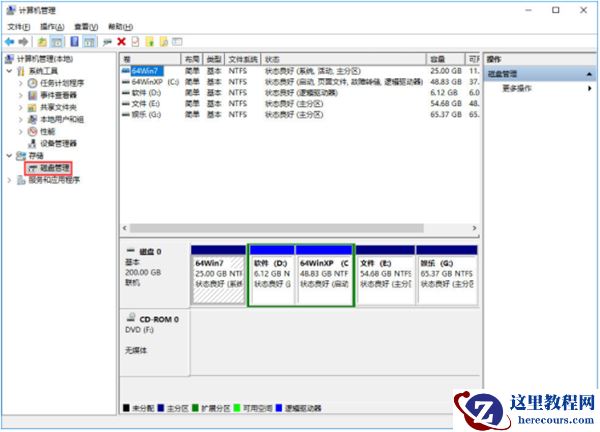Sort by the 状态 column header
This screenshot has width=600, height=432.
[x=343, y=59]
